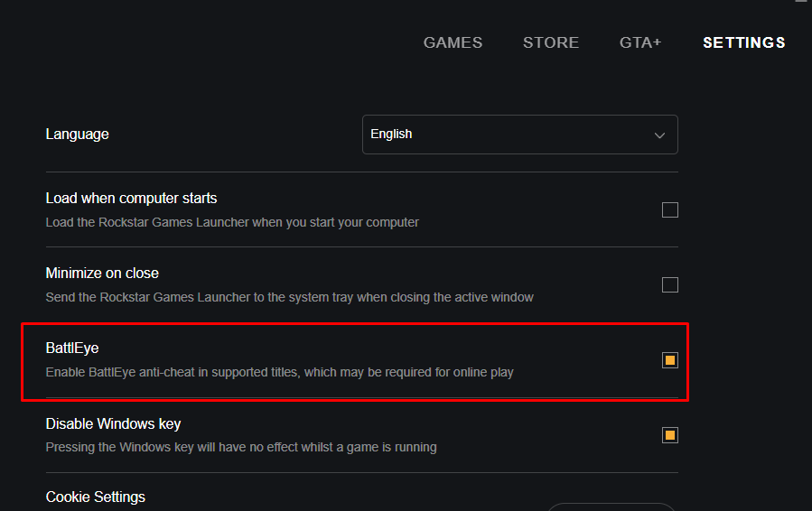Click the Windows key description text
The height and width of the screenshot is (511, 812).
241,447
